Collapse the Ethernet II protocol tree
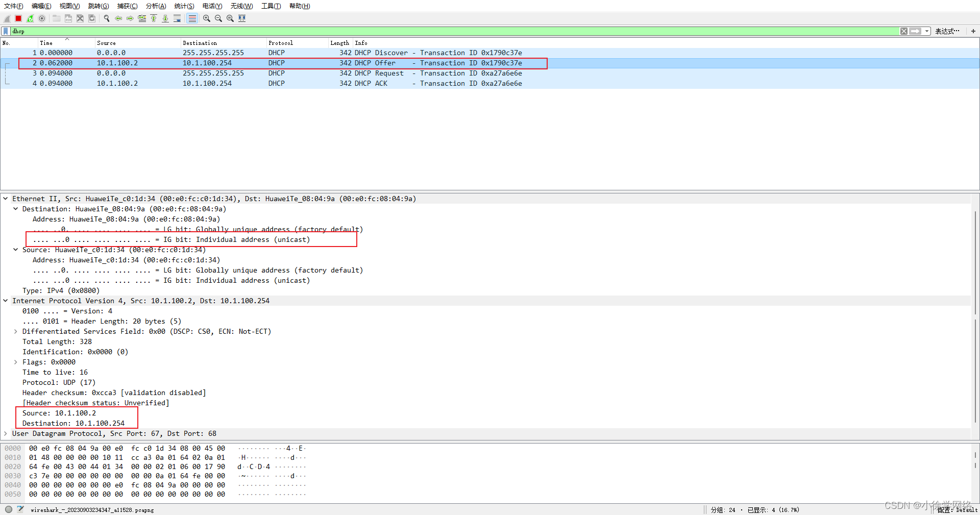This screenshot has height=515, width=980. [5, 199]
